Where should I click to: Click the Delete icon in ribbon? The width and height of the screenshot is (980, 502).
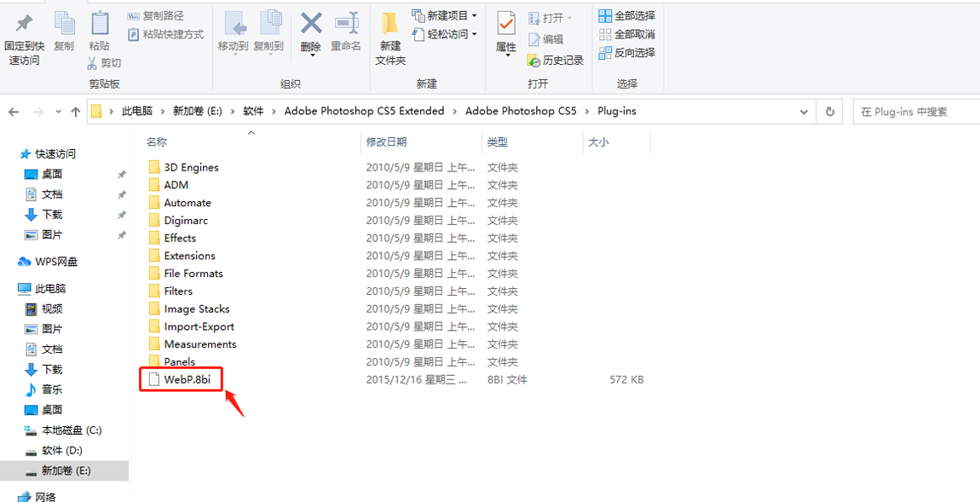pos(311,24)
